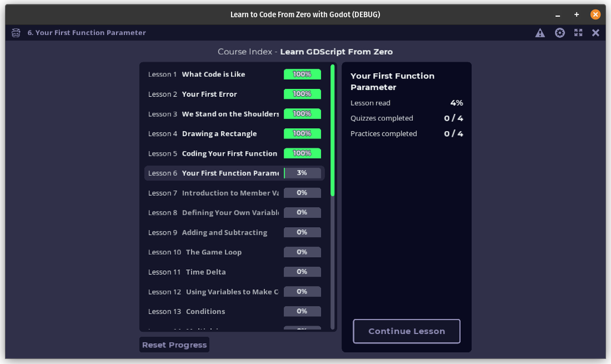Viewport: 611px width, 364px height.
Task: Open Lesson 12 Using Variables lesson
Action: click(x=234, y=292)
